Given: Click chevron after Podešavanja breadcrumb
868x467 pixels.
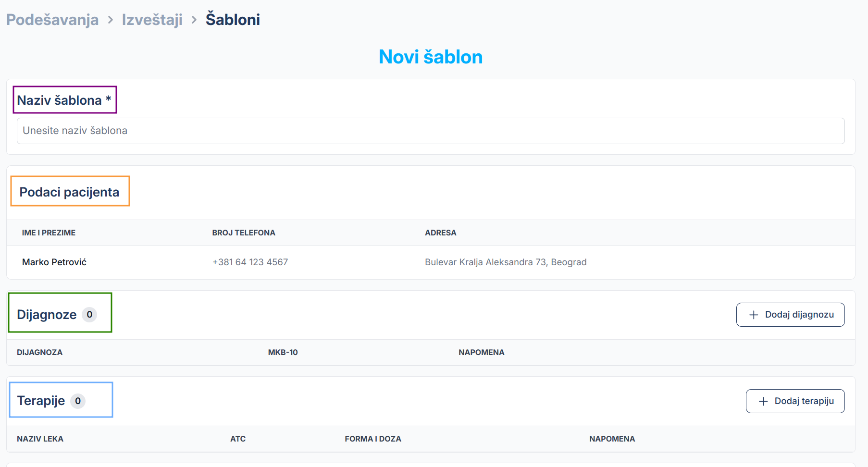Looking at the screenshot, I should (x=111, y=20).
